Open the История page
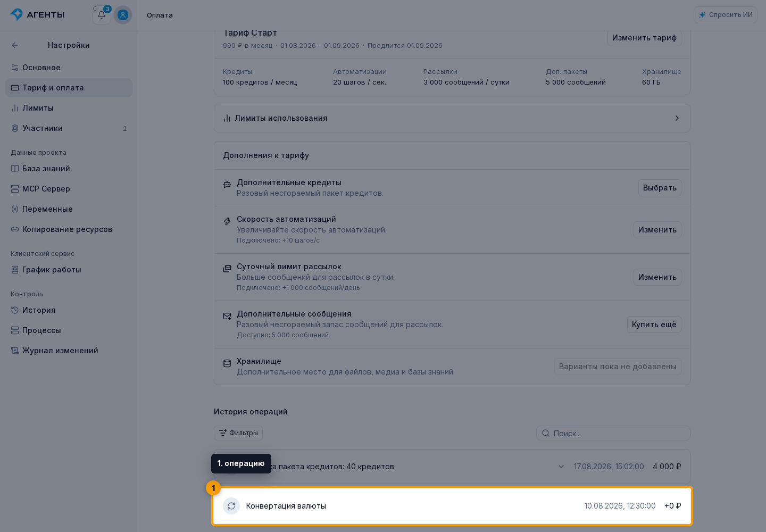This screenshot has height=532, width=766. 69,310
